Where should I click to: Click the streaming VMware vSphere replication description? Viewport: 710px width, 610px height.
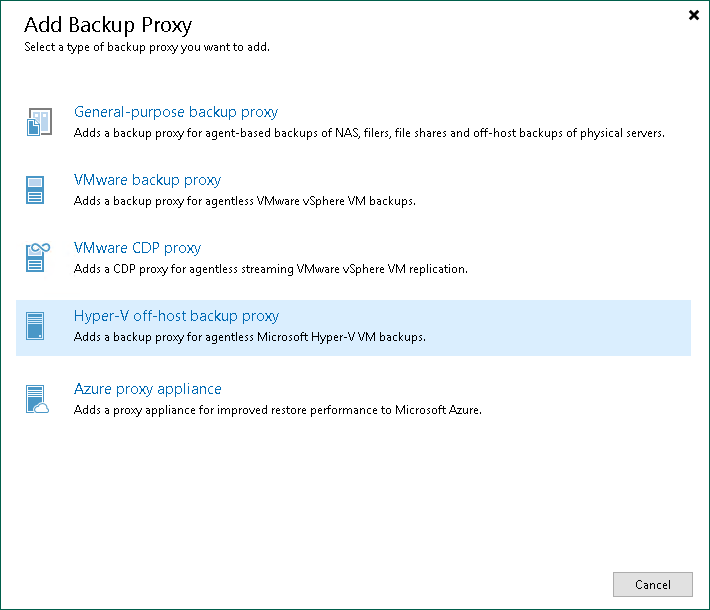coord(270,269)
